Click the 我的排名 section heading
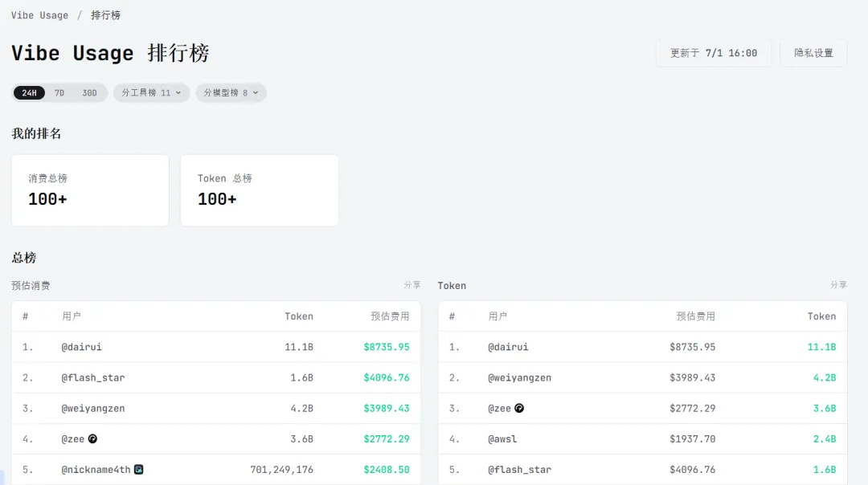Image resolution: width=868 pixels, height=485 pixels. [x=36, y=134]
